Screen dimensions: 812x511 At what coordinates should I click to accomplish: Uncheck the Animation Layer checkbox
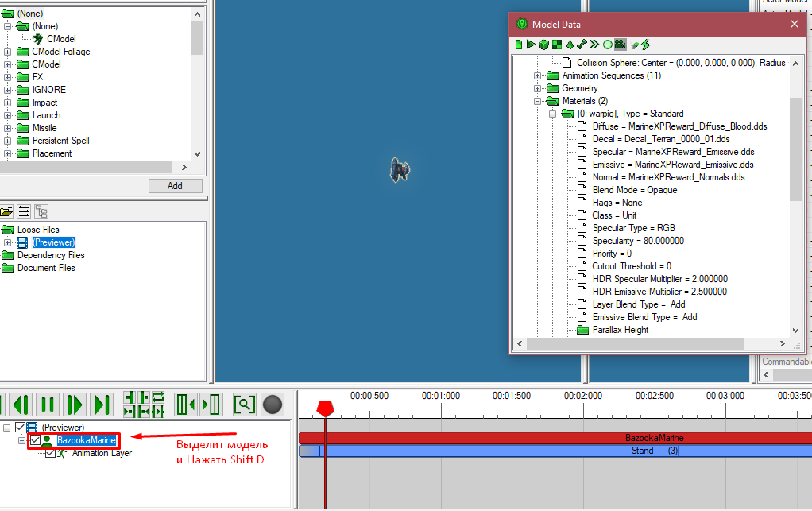[x=50, y=453]
